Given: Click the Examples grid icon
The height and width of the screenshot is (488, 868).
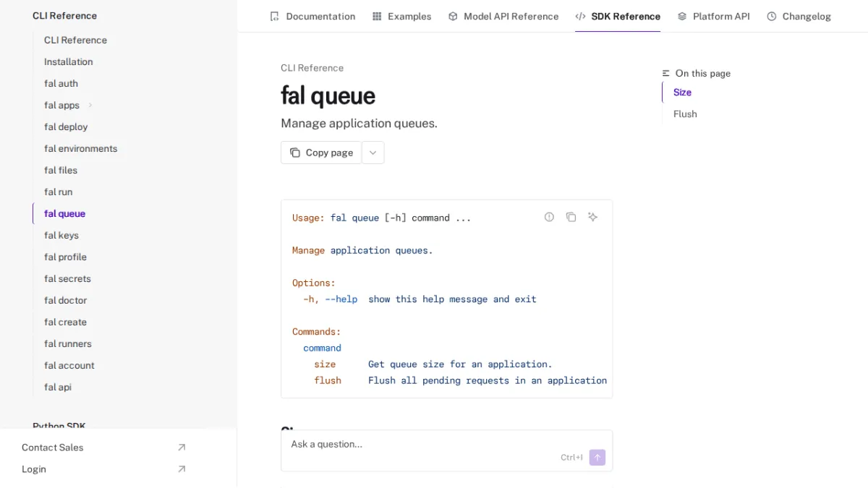Looking at the screenshot, I should point(377,16).
